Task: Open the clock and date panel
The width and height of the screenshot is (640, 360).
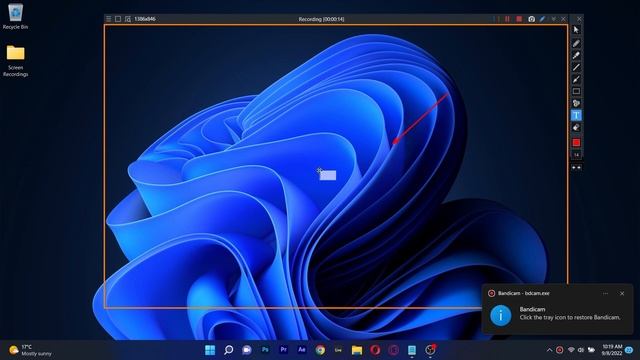Action: coord(611,350)
